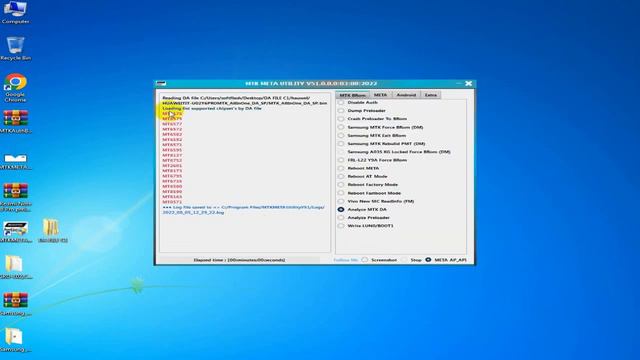
Task: Select FRL-L22 Y9A Force BRom
Action: [341, 160]
